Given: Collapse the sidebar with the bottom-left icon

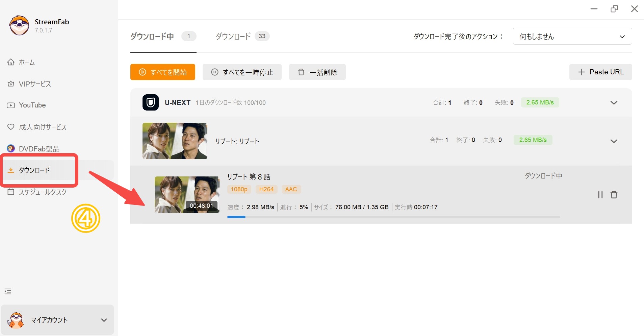Looking at the screenshot, I should pyautogui.click(x=7, y=291).
